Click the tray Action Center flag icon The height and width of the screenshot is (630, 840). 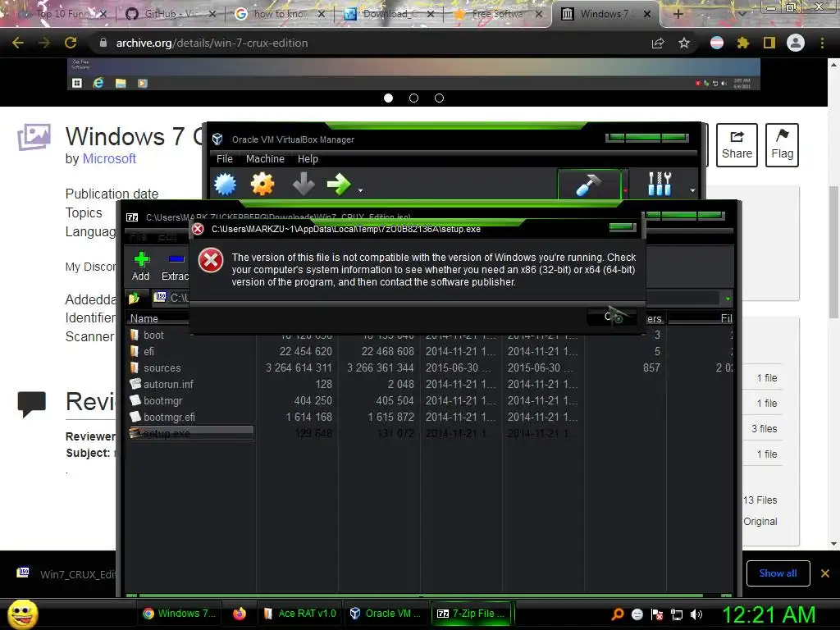[657, 614]
